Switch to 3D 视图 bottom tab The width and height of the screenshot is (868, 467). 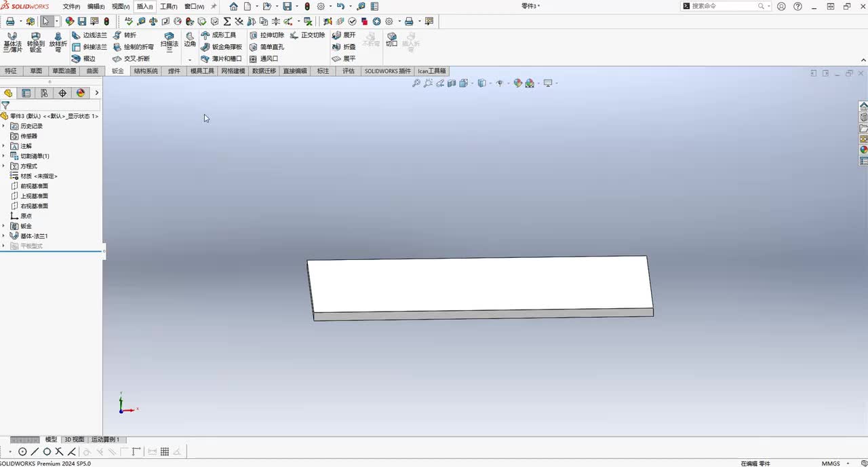[x=74, y=440]
